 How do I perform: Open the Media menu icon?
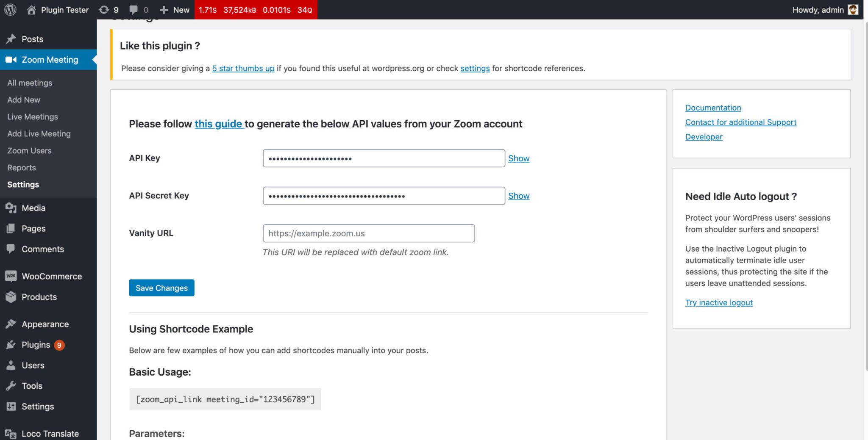(11, 208)
